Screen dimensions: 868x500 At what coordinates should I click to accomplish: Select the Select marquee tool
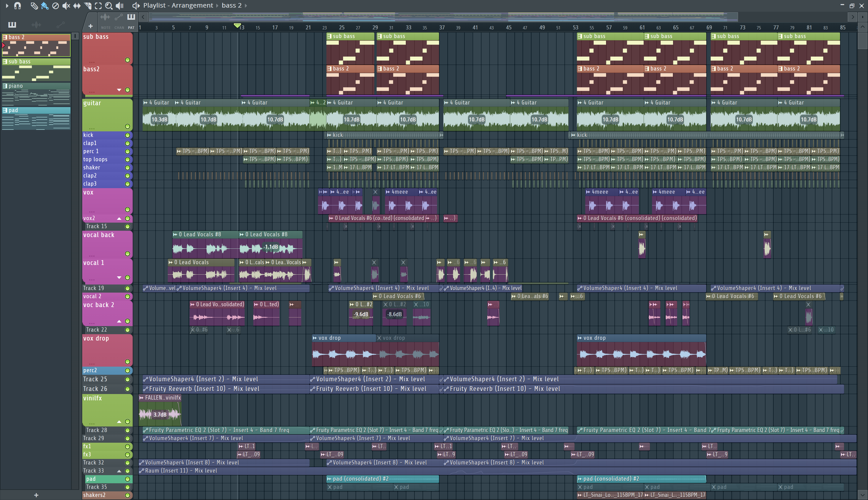pos(98,6)
